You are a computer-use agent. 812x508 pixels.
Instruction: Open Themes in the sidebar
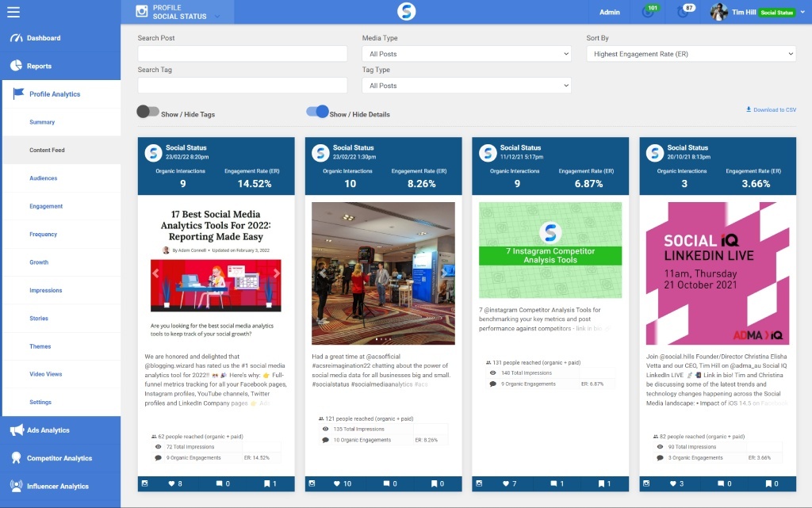click(40, 346)
